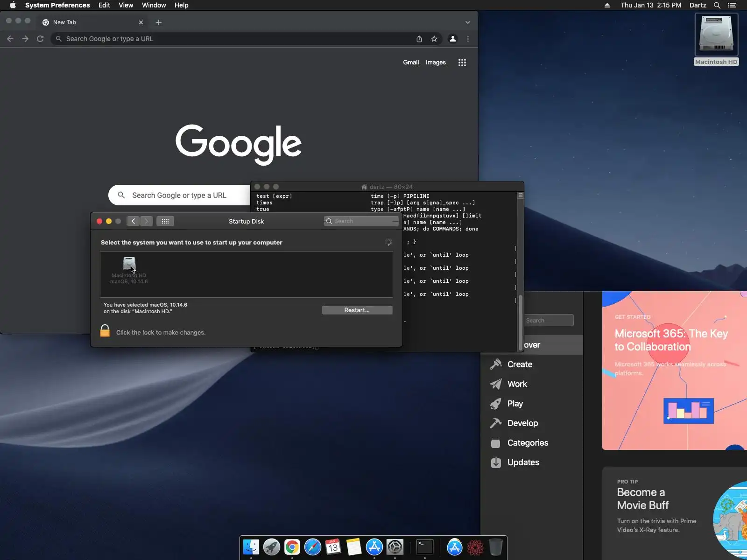Click the eject icon in menu bar
Image resolution: width=747 pixels, height=560 pixels.
pyautogui.click(x=607, y=5)
